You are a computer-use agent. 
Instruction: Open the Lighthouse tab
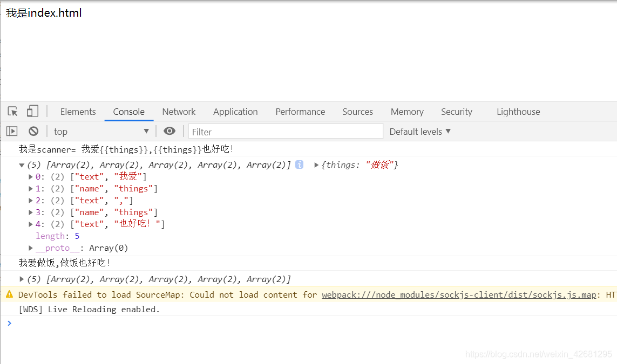pos(518,112)
